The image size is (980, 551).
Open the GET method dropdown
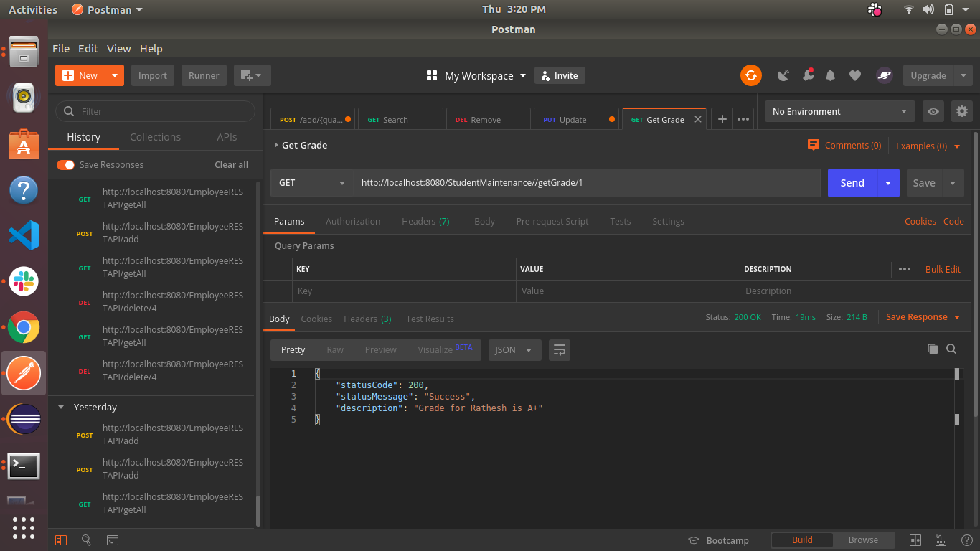click(312, 183)
